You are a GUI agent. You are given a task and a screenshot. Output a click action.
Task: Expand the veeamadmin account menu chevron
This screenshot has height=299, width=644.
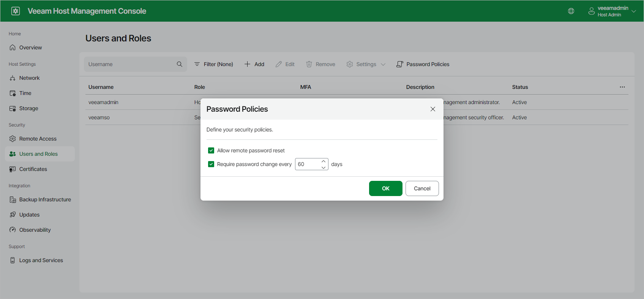coord(634,11)
